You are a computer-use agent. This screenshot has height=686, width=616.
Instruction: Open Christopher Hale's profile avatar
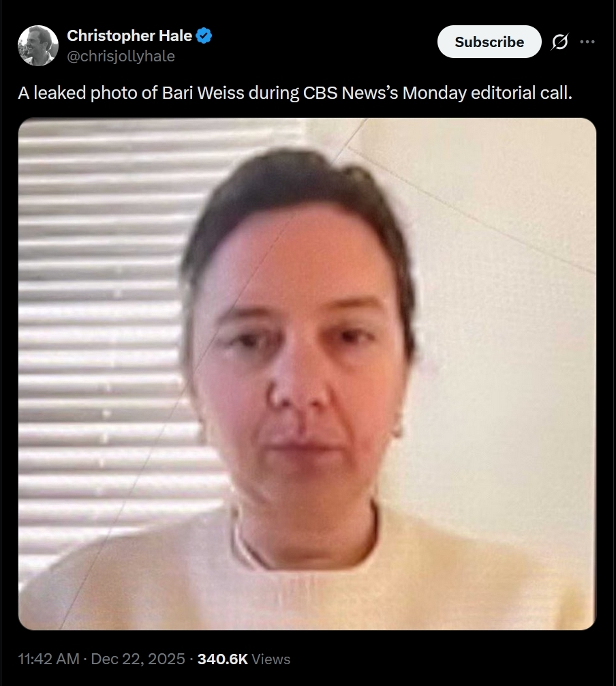point(38,46)
